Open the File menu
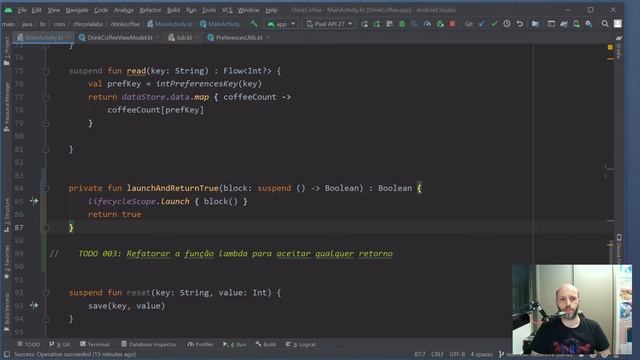This screenshot has height=360, width=640. 22,10
